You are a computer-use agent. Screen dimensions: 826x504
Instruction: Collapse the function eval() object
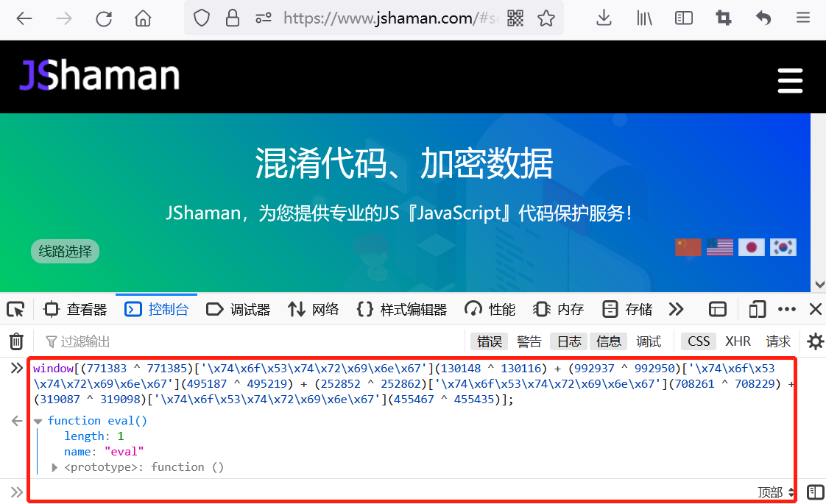pos(38,421)
